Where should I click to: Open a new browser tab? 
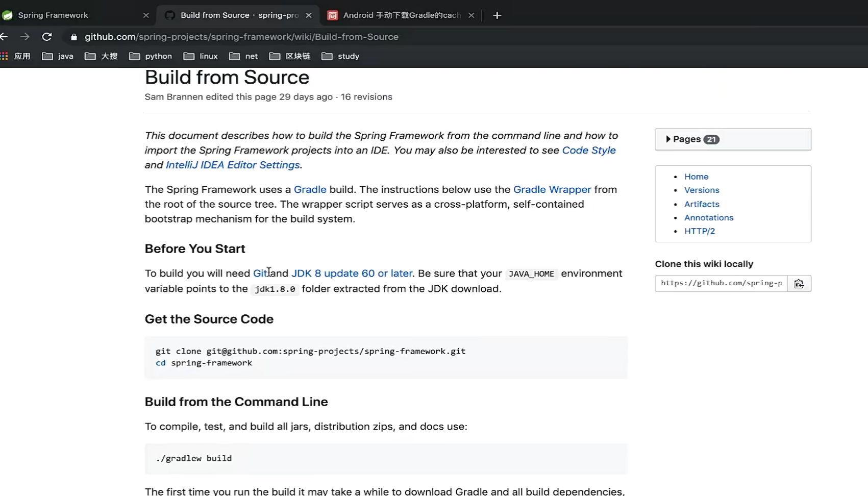click(x=497, y=15)
